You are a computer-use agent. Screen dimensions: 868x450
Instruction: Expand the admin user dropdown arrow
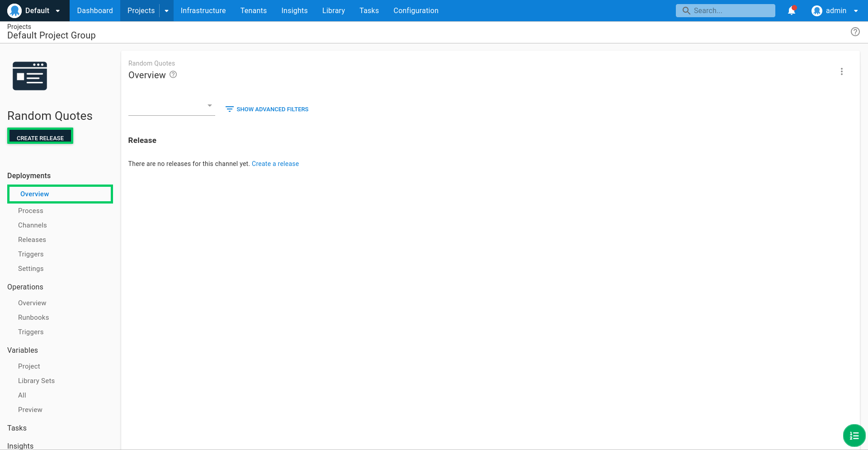pyautogui.click(x=856, y=11)
